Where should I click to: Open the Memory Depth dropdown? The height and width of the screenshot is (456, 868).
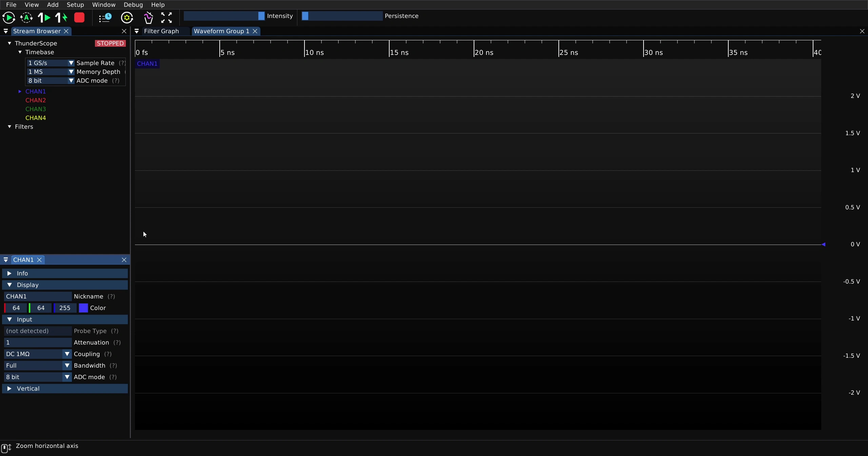click(51, 72)
